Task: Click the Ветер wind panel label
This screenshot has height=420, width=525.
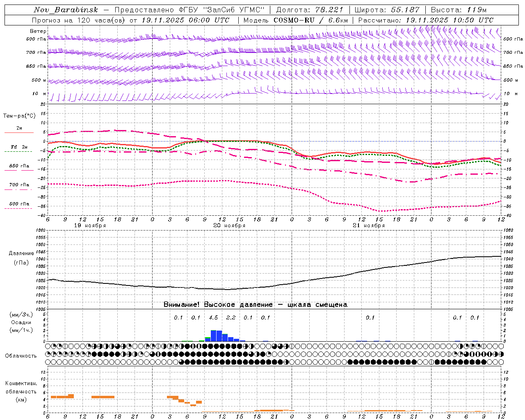Action: [38, 31]
